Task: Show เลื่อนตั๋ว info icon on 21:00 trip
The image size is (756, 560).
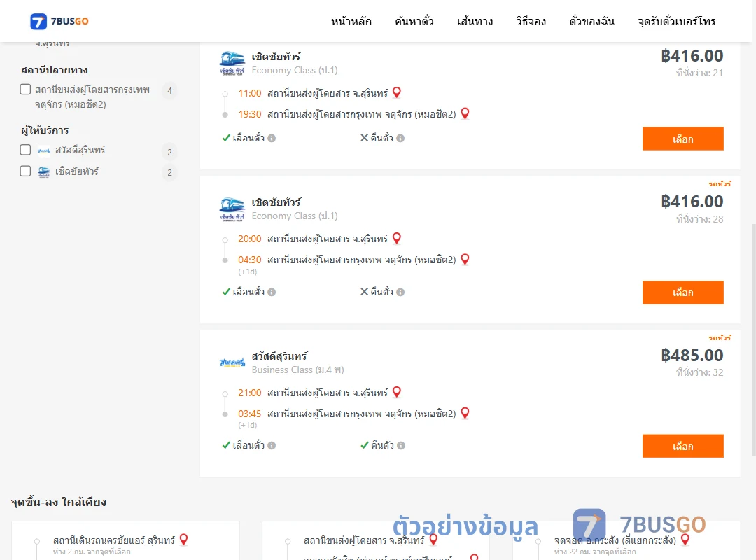Action: pos(272,445)
